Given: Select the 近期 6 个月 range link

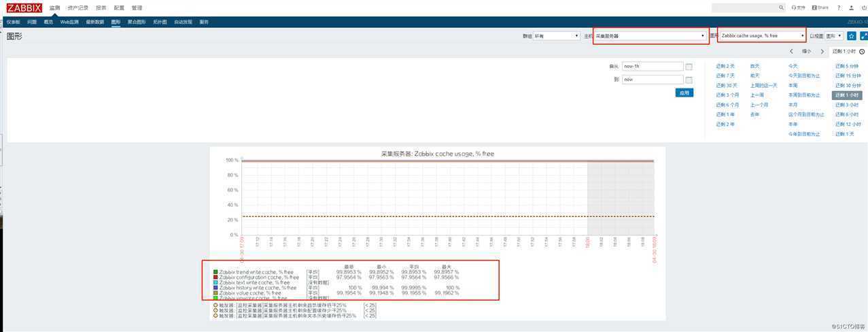Looking at the screenshot, I should [x=727, y=105].
